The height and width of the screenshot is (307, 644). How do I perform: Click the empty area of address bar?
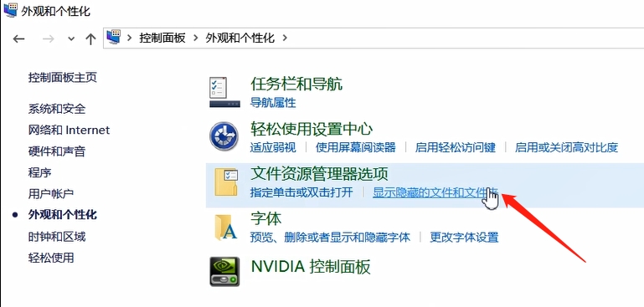[x=464, y=38]
